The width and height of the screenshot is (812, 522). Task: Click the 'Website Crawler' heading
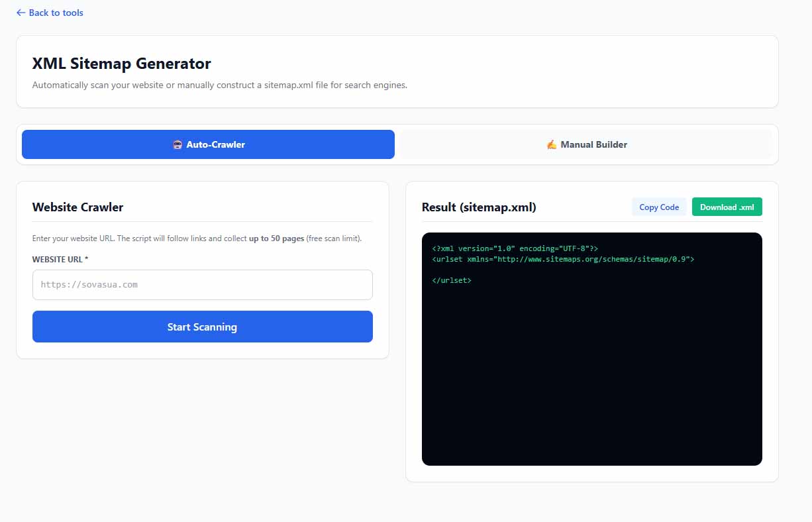tap(78, 207)
